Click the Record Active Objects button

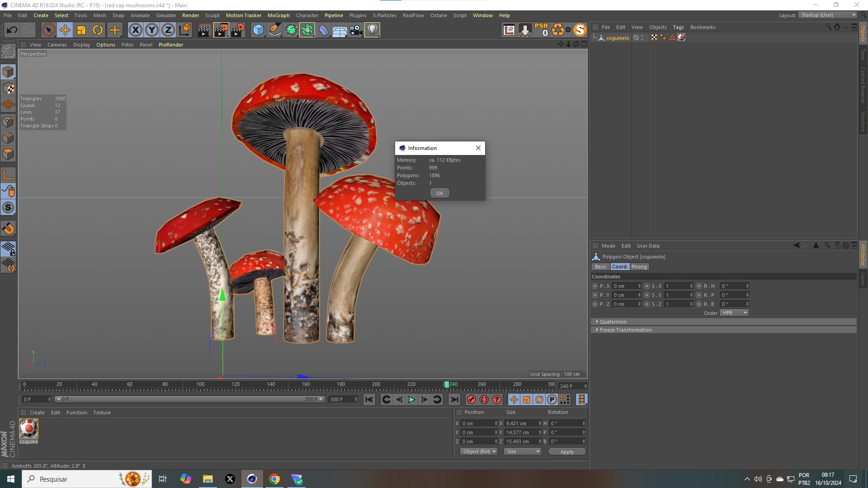tap(472, 399)
